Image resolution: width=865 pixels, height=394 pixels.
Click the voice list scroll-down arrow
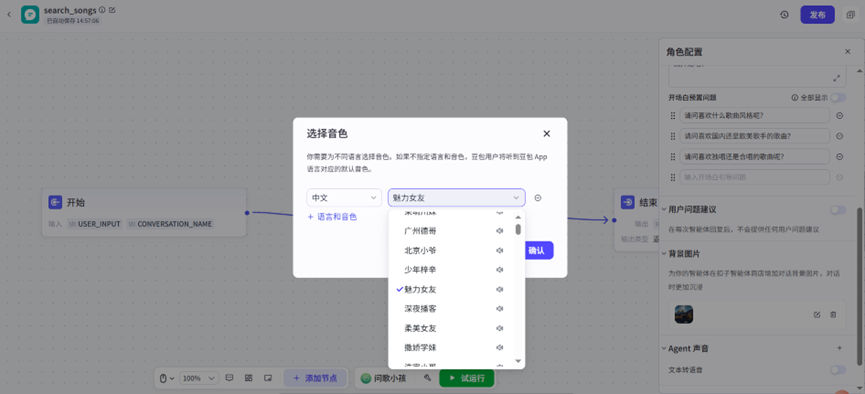[x=518, y=361]
